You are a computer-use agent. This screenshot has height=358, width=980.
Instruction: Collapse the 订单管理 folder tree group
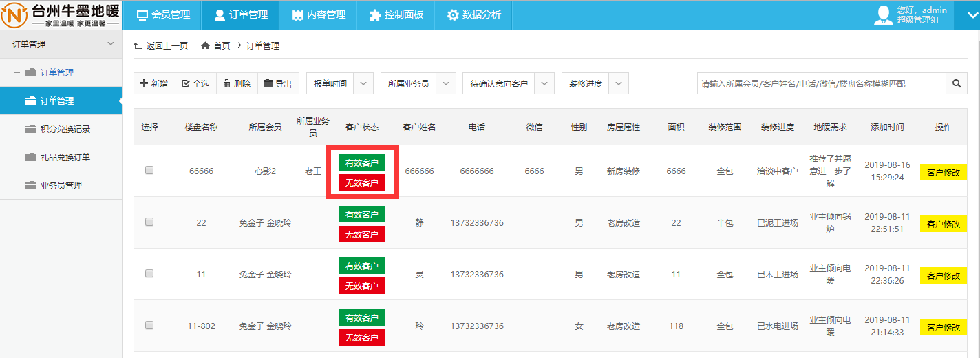(x=17, y=72)
